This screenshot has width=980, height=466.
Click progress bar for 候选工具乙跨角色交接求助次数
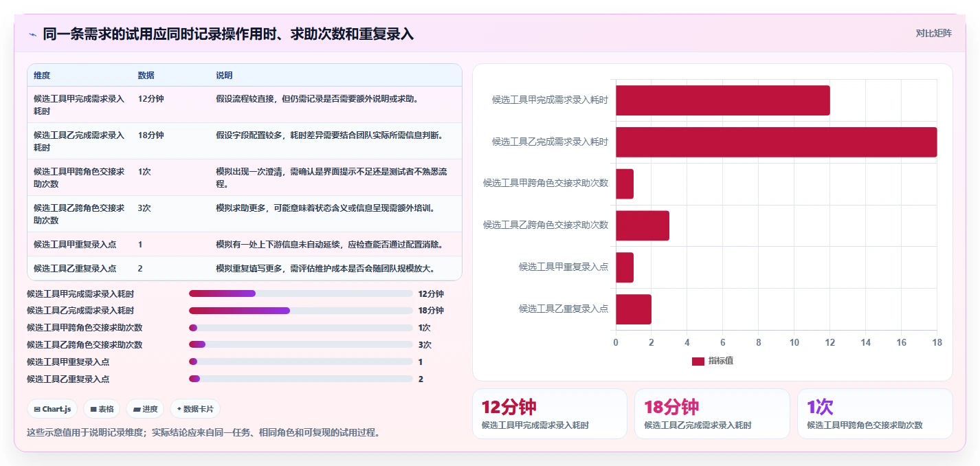[301, 344]
